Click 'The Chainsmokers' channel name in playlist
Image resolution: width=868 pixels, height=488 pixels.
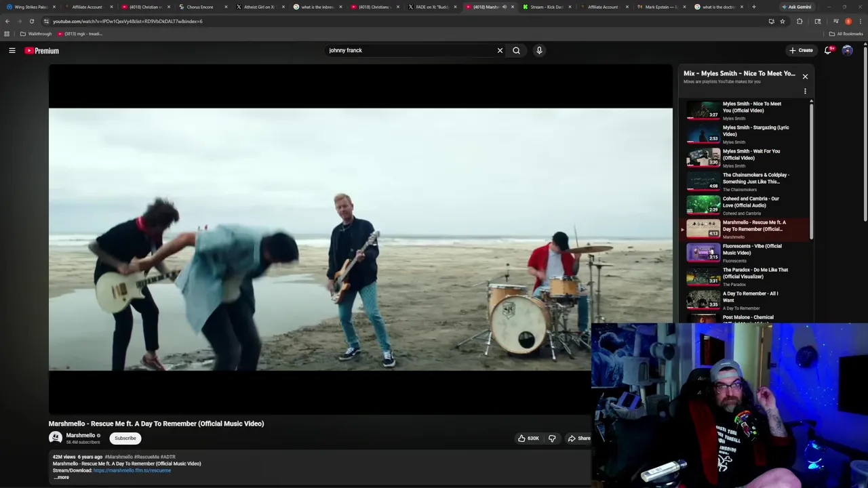click(x=739, y=190)
